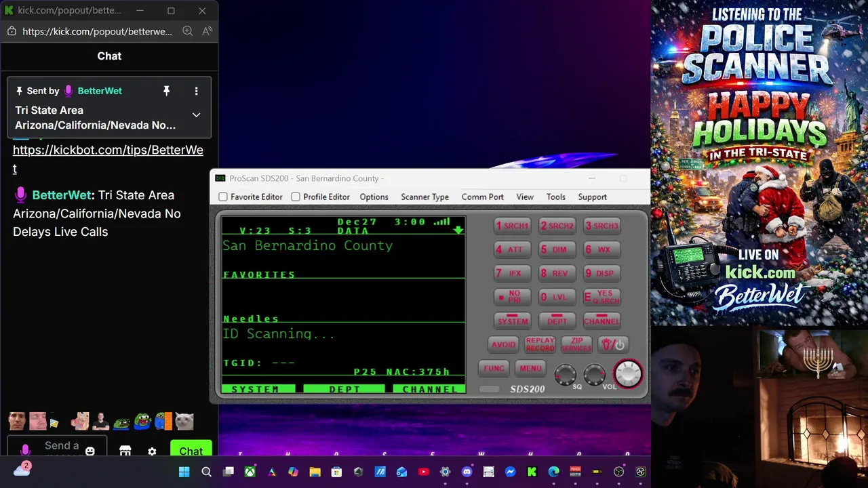Open Task View on taskbar

coord(228,472)
